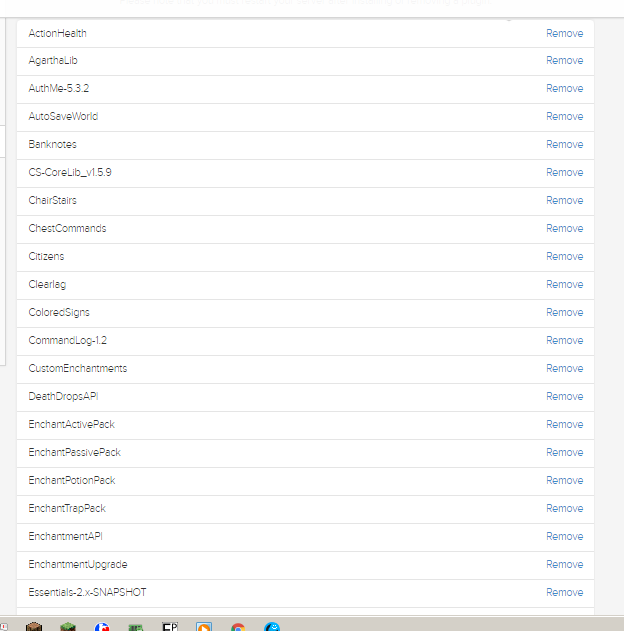Select the AutoSaveWorld plugin name
624x631 pixels.
pyautogui.click(x=63, y=116)
